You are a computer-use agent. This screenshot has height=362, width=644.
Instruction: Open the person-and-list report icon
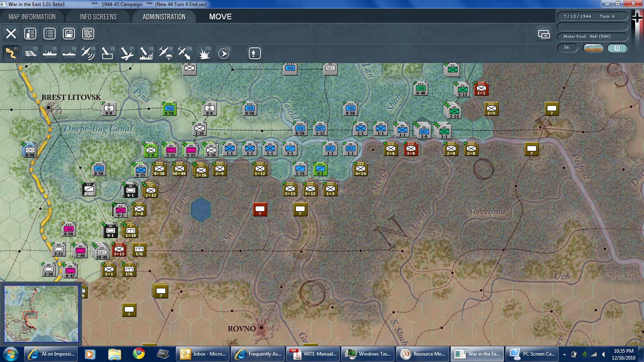pyautogui.click(x=30, y=33)
